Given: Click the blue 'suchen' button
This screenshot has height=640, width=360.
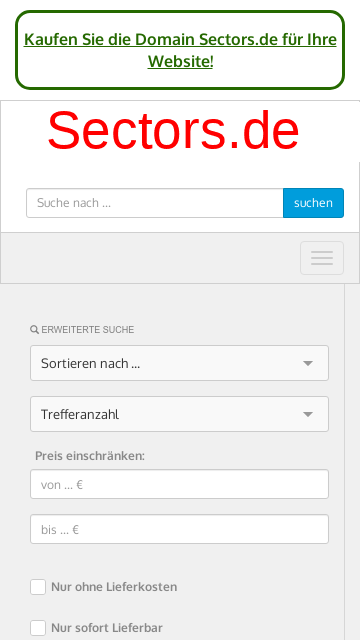Looking at the screenshot, I should (313, 203).
